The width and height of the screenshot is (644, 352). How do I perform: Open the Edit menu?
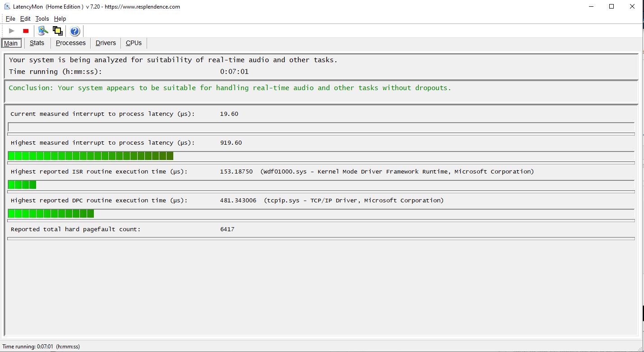[25, 18]
